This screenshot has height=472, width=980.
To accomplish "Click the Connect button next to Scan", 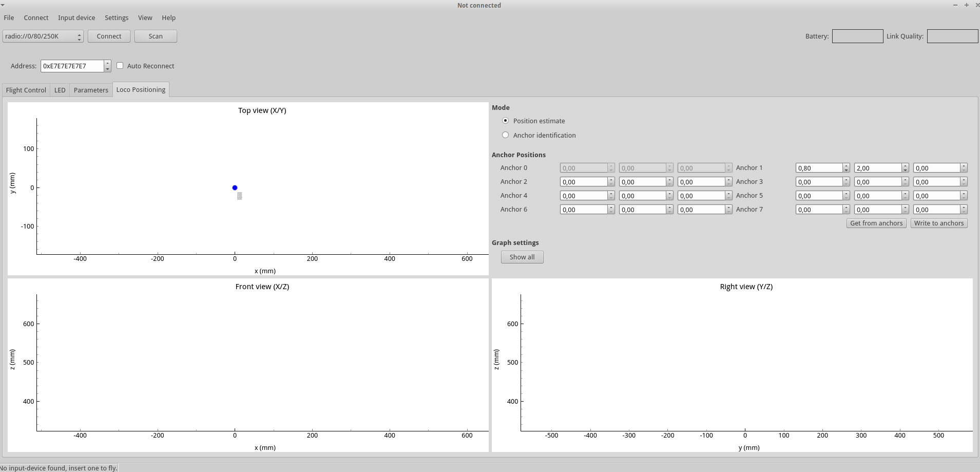I will coord(109,36).
